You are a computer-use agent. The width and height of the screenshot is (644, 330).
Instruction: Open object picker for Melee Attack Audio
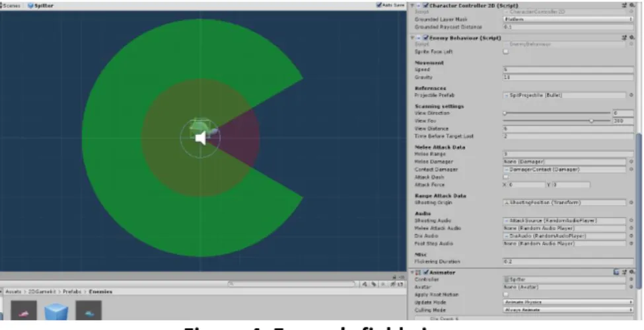pos(631,228)
